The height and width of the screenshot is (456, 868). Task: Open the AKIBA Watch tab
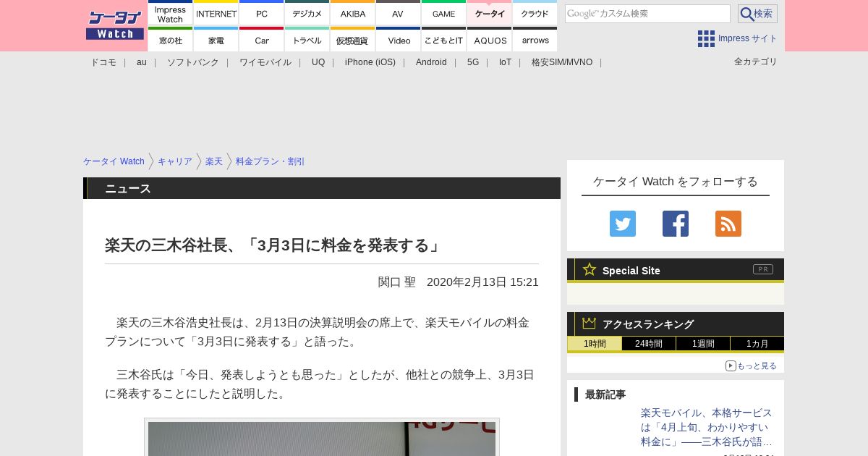(353, 13)
